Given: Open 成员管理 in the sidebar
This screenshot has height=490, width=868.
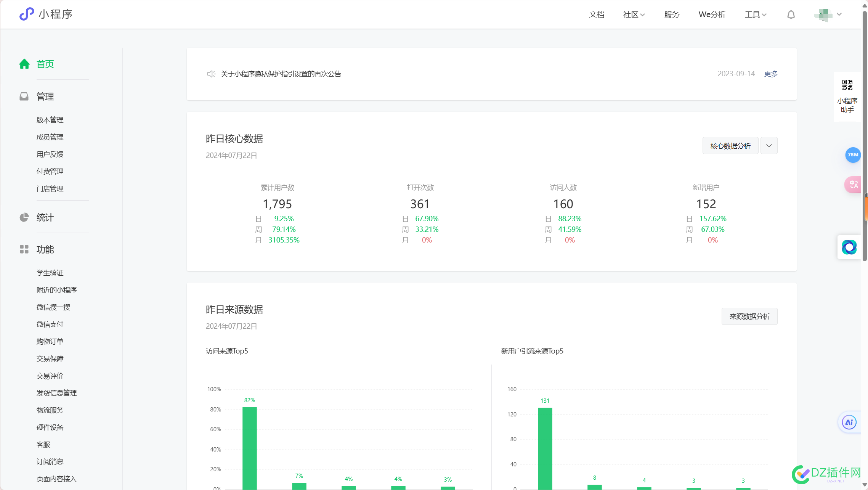Looking at the screenshot, I should coord(50,137).
